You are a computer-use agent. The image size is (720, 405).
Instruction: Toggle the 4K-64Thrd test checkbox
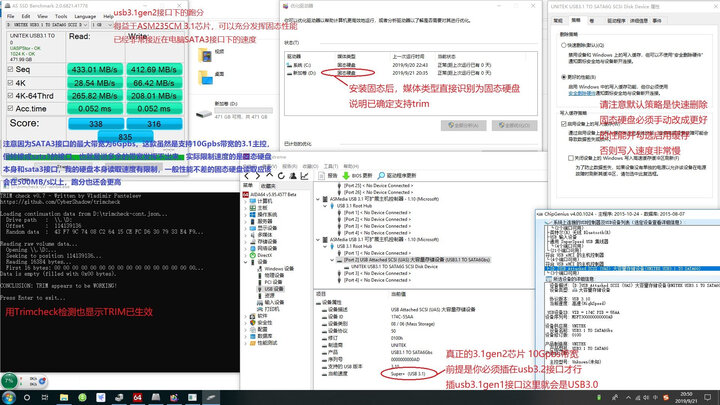11,96
